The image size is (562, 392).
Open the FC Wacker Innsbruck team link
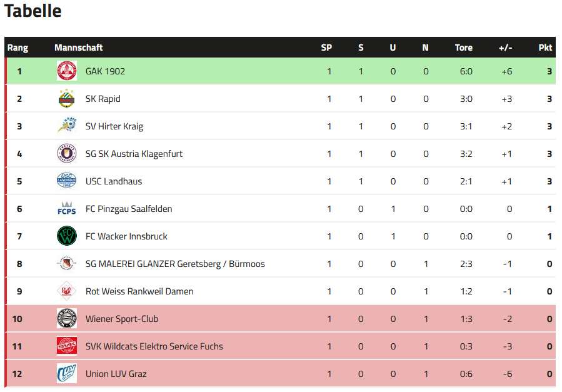coord(126,236)
